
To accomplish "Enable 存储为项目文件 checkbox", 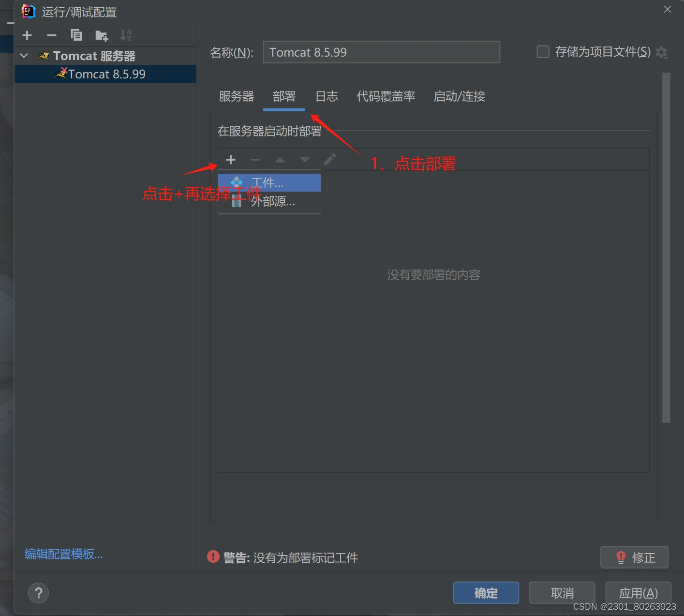I will tap(543, 52).
